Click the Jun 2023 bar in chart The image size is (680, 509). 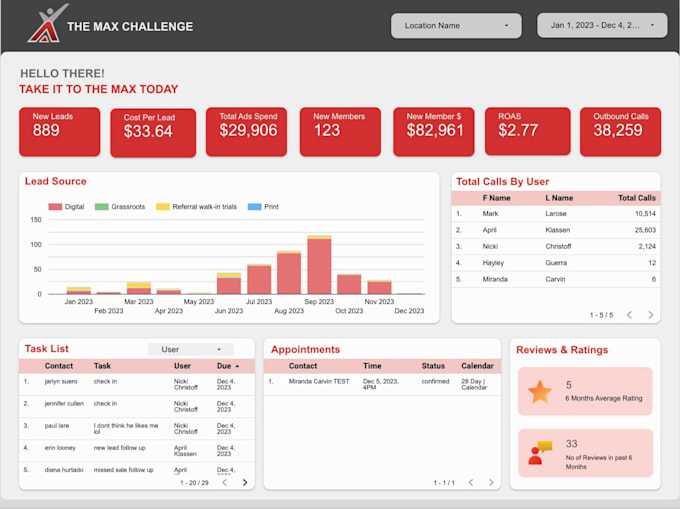(x=229, y=284)
